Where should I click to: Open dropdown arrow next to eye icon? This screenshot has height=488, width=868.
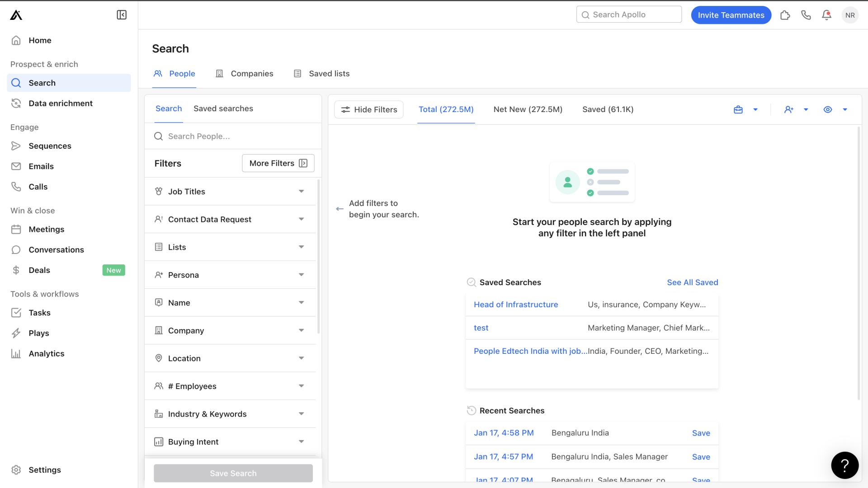pos(845,109)
